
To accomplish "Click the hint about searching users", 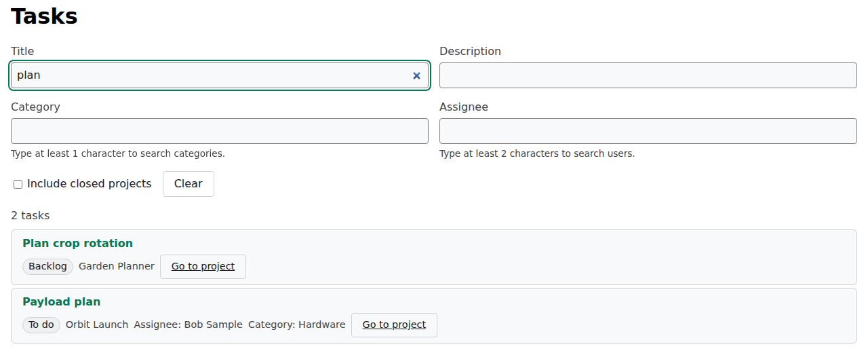I will 537,153.
